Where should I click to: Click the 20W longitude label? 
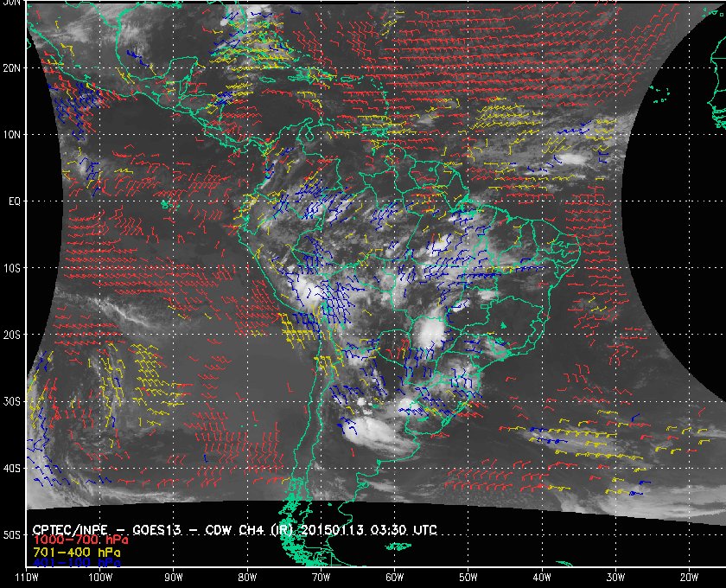coord(689,578)
